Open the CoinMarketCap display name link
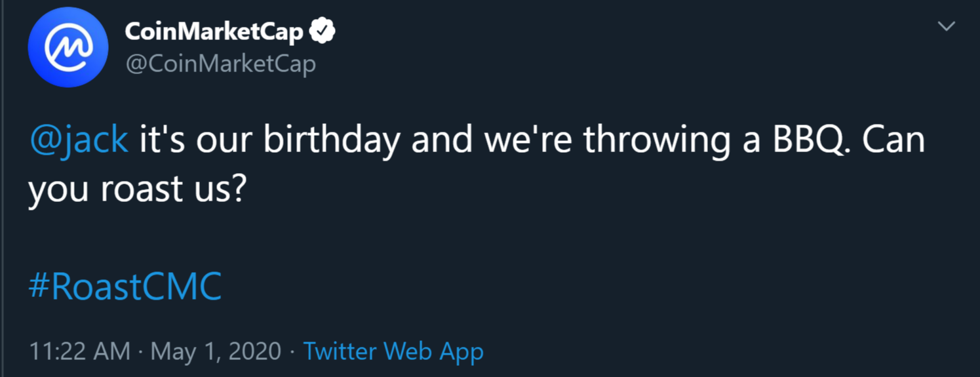 click(214, 31)
